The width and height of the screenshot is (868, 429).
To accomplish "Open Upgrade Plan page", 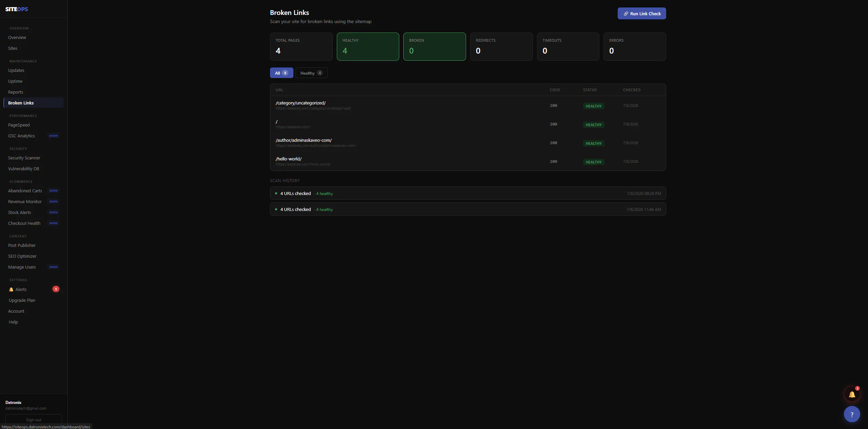I will [33, 300].
